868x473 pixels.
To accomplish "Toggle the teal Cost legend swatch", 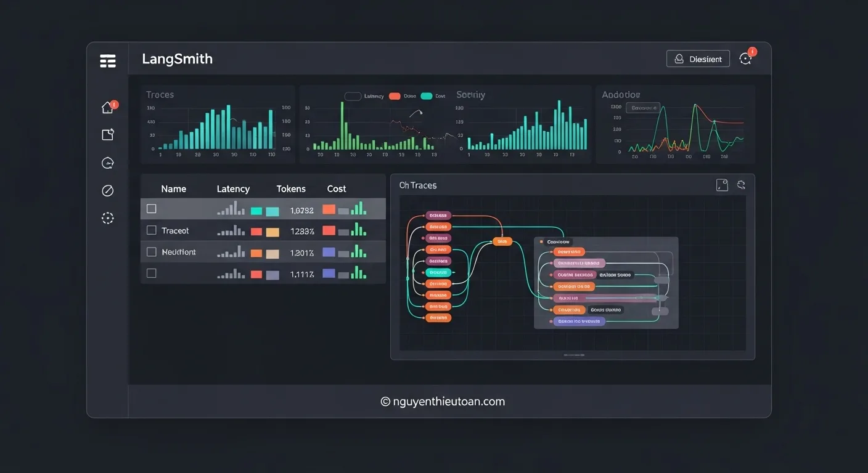I will tap(426, 96).
